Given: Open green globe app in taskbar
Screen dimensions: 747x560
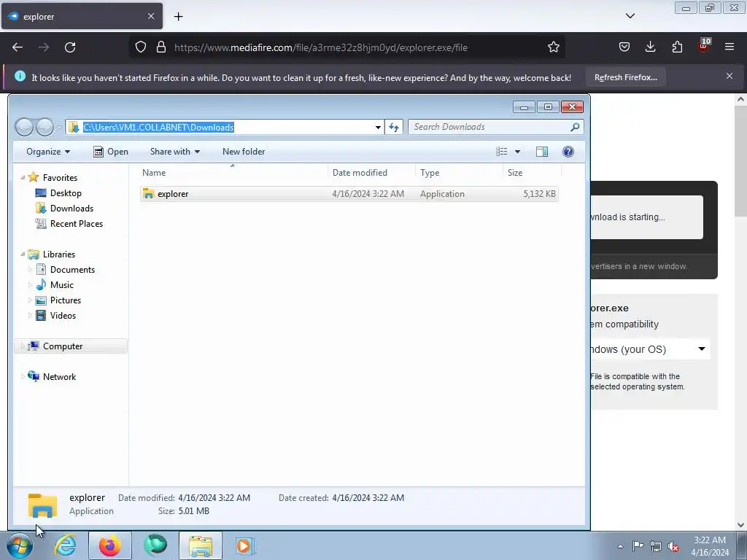Looking at the screenshot, I should pyautogui.click(x=155, y=545).
